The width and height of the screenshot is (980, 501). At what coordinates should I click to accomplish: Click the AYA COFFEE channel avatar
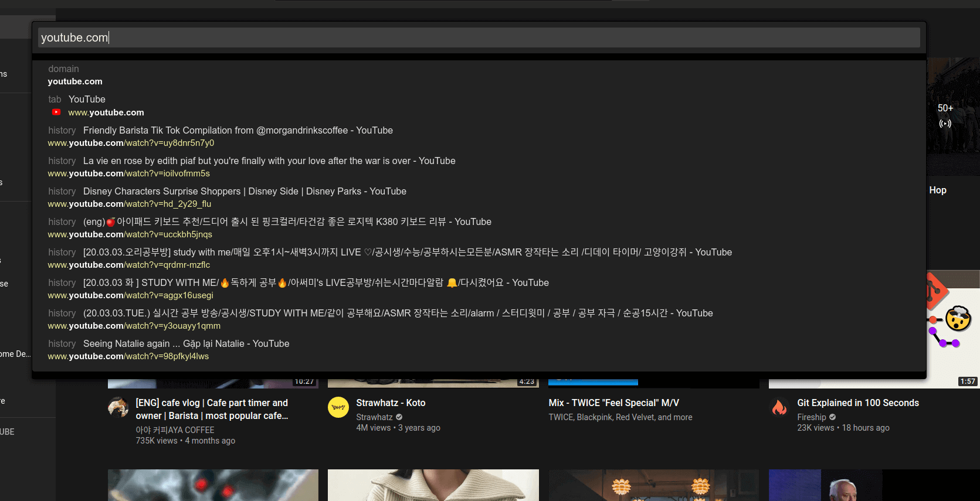point(118,407)
